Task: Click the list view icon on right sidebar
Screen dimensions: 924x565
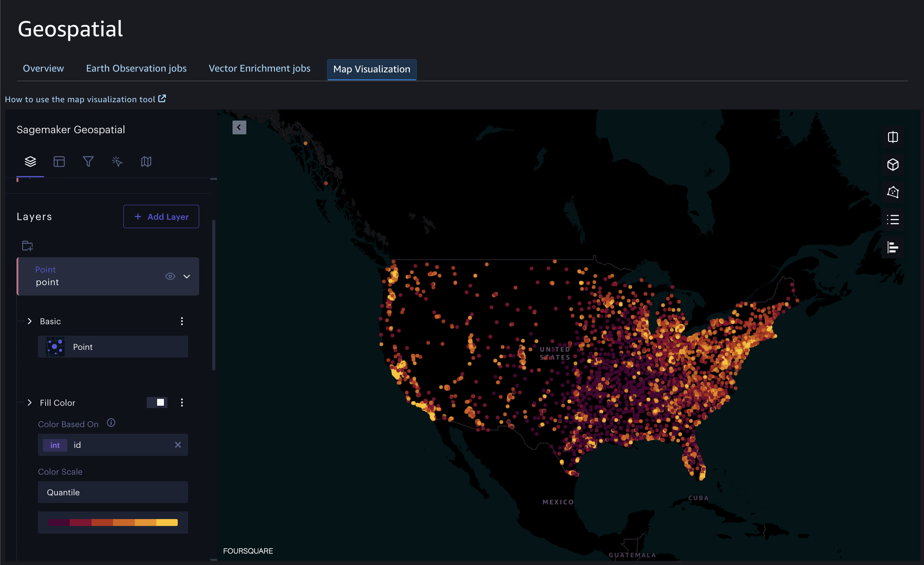Action: (893, 218)
